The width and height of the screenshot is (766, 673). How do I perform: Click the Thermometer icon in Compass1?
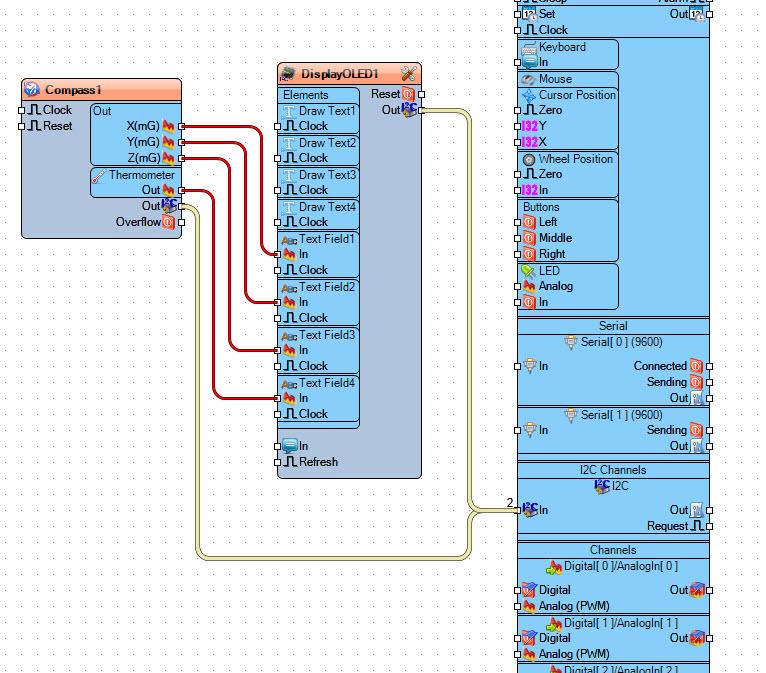(98, 176)
